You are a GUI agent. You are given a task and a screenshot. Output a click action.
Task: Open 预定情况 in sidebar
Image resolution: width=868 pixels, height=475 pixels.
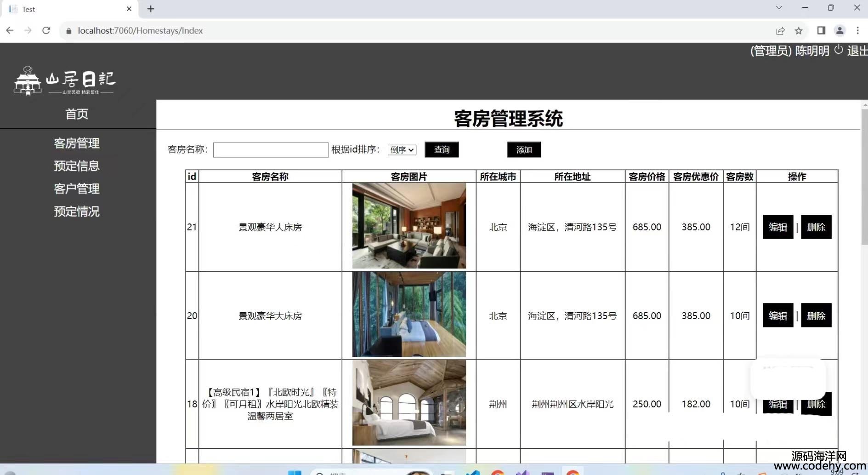[77, 211]
